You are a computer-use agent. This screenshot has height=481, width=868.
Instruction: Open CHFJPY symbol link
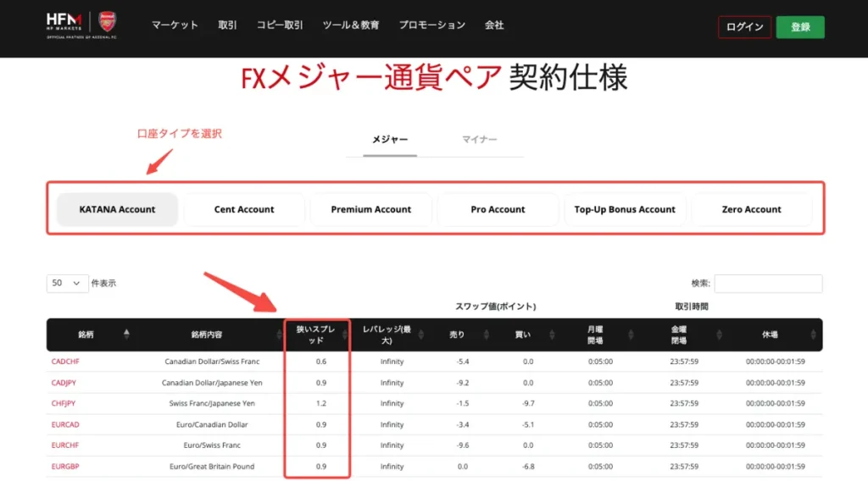click(x=63, y=404)
